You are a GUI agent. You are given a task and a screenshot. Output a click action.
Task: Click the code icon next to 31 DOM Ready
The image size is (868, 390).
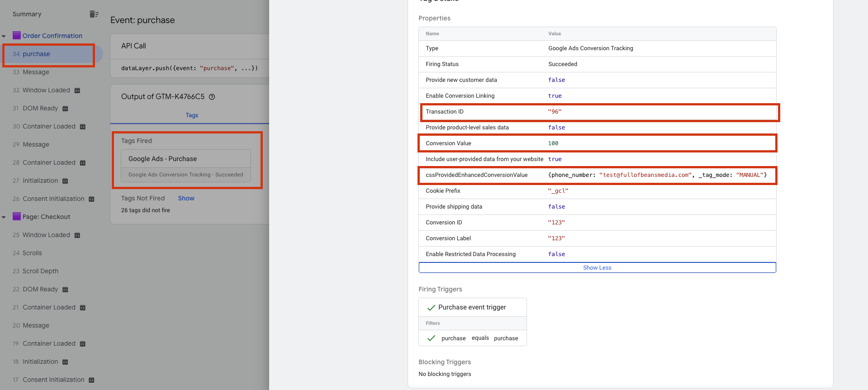click(65, 109)
